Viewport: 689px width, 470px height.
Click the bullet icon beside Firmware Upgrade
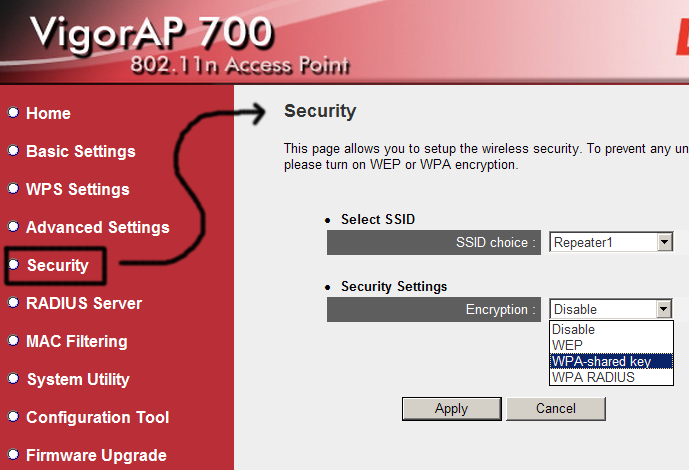(x=14, y=454)
